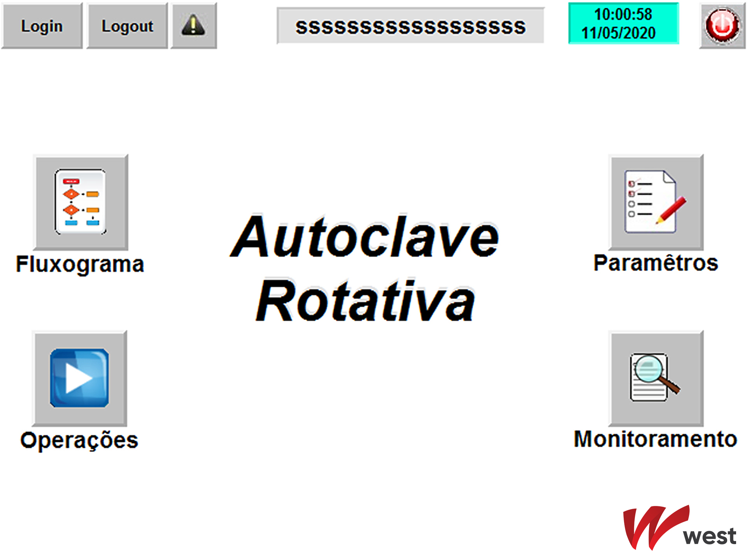Click the 11/05/2020 date text
Screen dimensions: 747x560
tap(619, 33)
